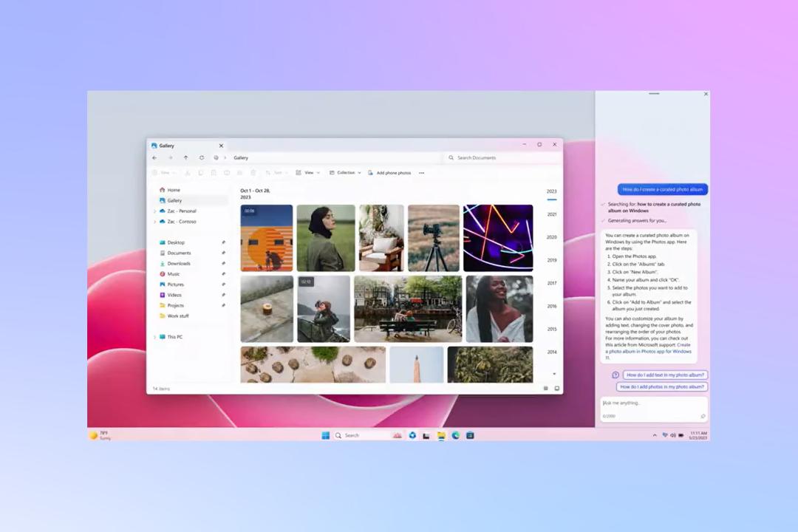Switch to details view in status bar
Viewport: 798px width, 532px height.
pos(545,389)
